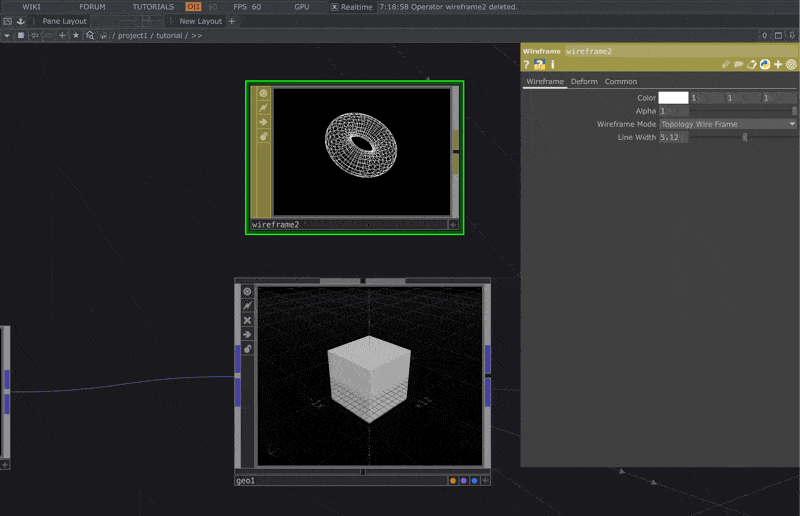This screenshot has height=516, width=800.
Task: Expand the path via the >> chevron
Action: (196, 35)
